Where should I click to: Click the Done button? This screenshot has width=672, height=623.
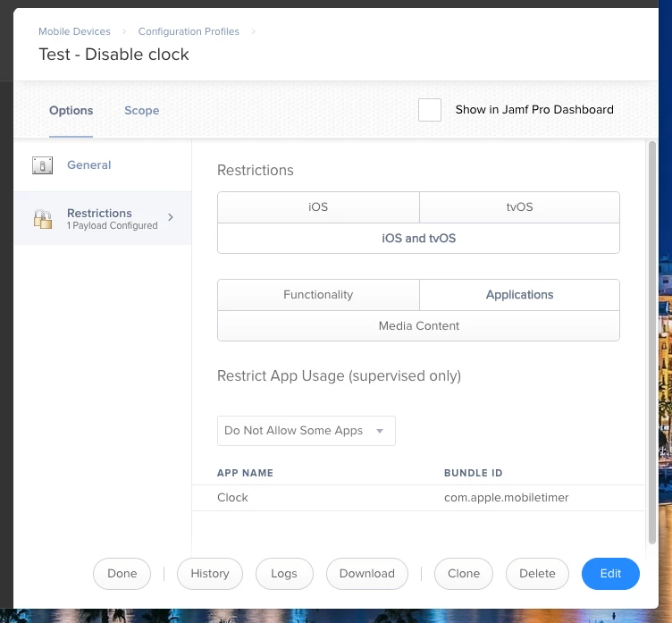(x=122, y=574)
